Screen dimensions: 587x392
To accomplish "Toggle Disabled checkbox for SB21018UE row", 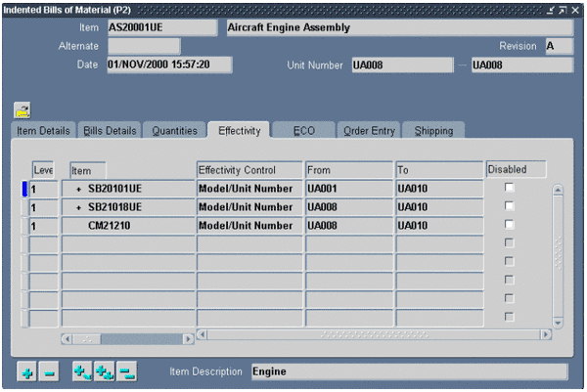I will tap(509, 205).
